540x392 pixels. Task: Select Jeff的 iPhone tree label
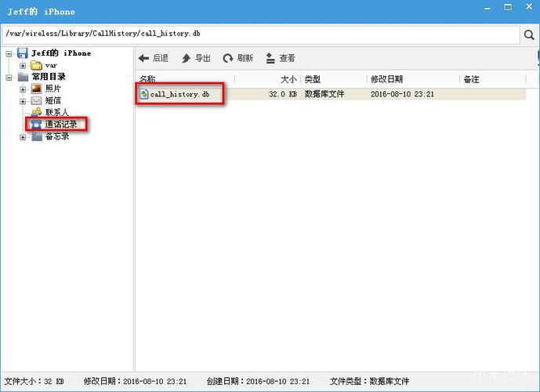[61, 53]
